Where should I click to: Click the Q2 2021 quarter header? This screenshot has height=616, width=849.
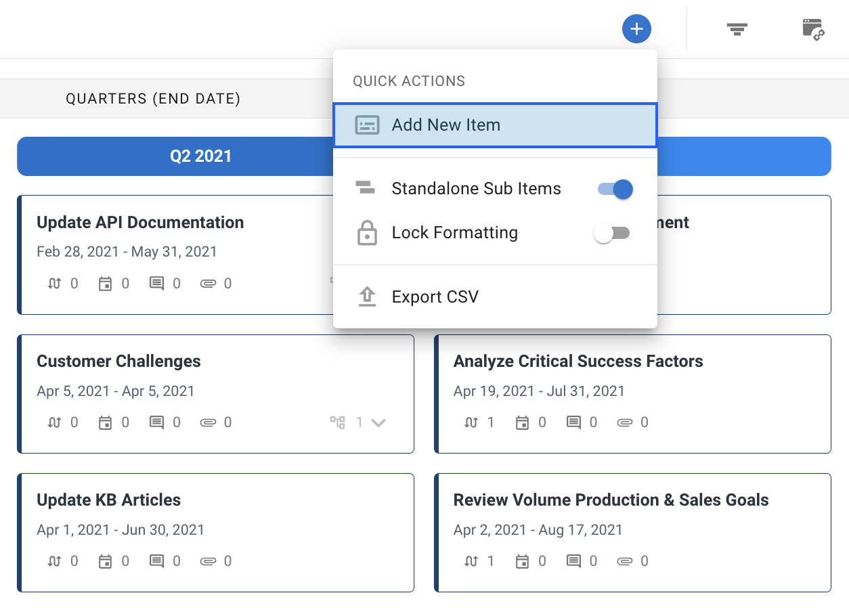[201, 156]
